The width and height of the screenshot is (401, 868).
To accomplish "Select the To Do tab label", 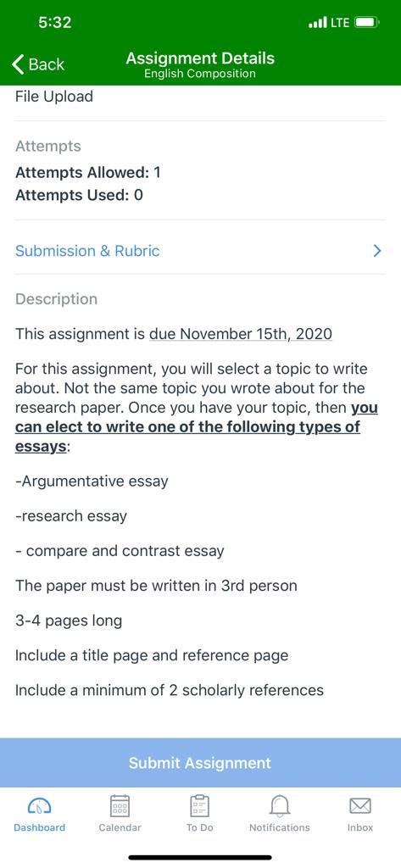I will 199,827.
